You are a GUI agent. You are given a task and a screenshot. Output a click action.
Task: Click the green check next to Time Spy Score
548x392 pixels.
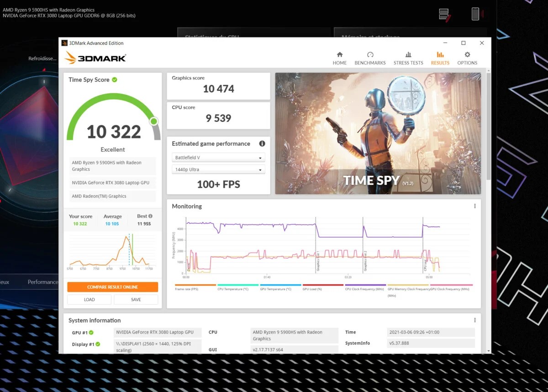pyautogui.click(x=115, y=79)
